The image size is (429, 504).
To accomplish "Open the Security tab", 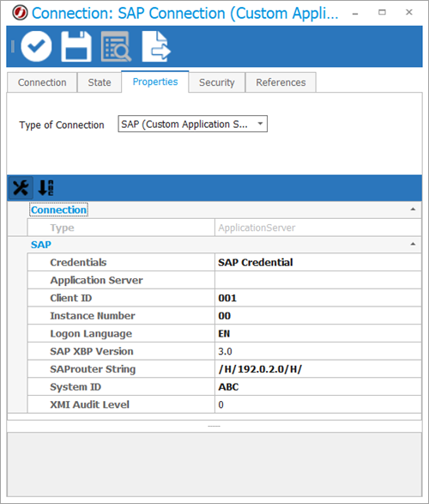I will [x=217, y=82].
